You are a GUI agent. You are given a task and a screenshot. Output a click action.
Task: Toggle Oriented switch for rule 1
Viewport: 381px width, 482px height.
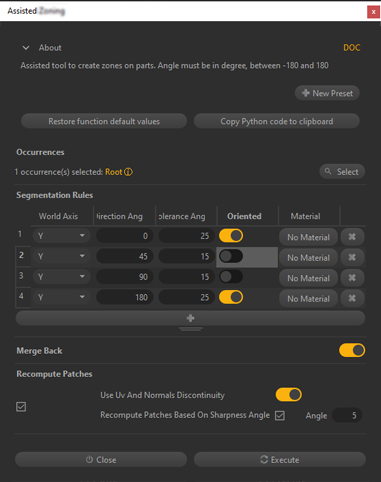pos(231,236)
